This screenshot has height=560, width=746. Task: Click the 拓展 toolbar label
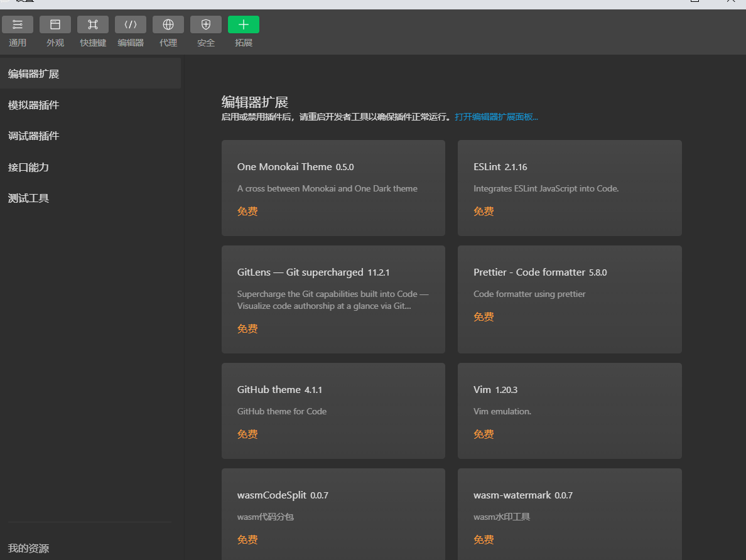[x=244, y=43]
